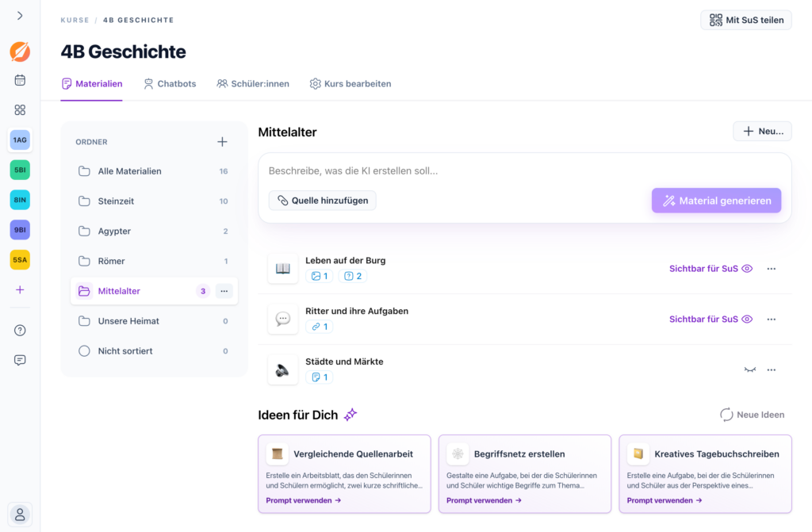Image resolution: width=812 pixels, height=532 pixels.
Task: Add a new folder with plus icon
Action: click(x=222, y=142)
